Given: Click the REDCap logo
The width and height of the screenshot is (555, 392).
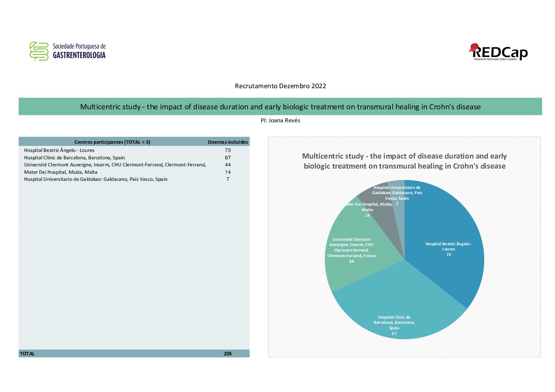Looking at the screenshot, I should [x=498, y=52].
